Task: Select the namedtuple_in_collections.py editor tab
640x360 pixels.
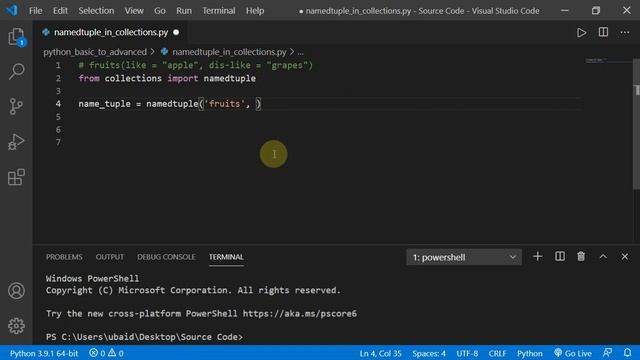Action: tap(111, 32)
